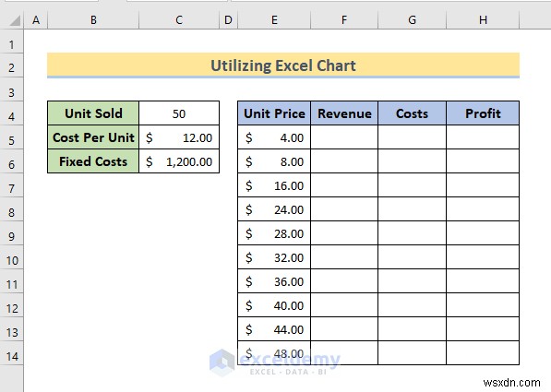The width and height of the screenshot is (551, 392).
Task: Click the select-all corner triangle
Action: (x=15, y=21)
